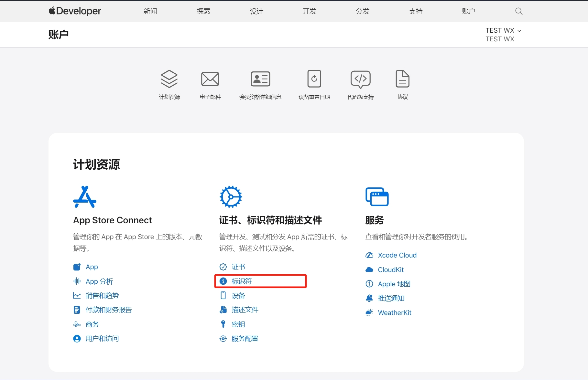Click the 计划资源 section heading
This screenshot has height=380, width=588.
(96, 164)
